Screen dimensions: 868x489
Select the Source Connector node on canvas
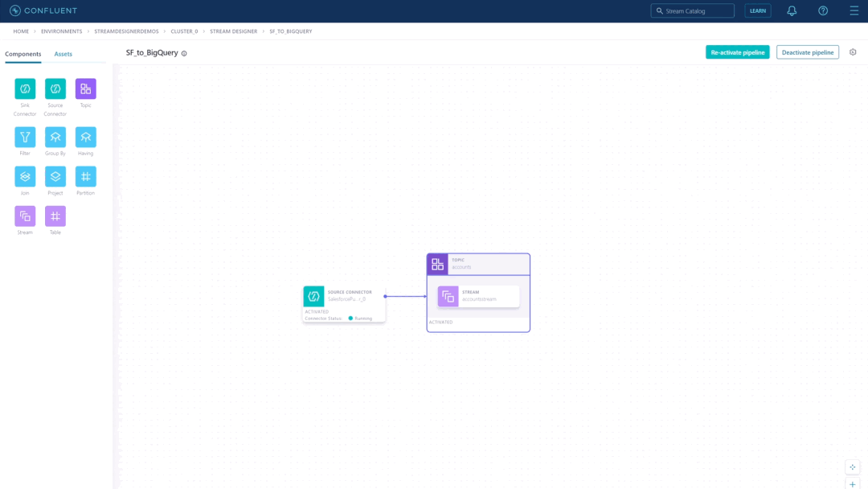coord(344,304)
